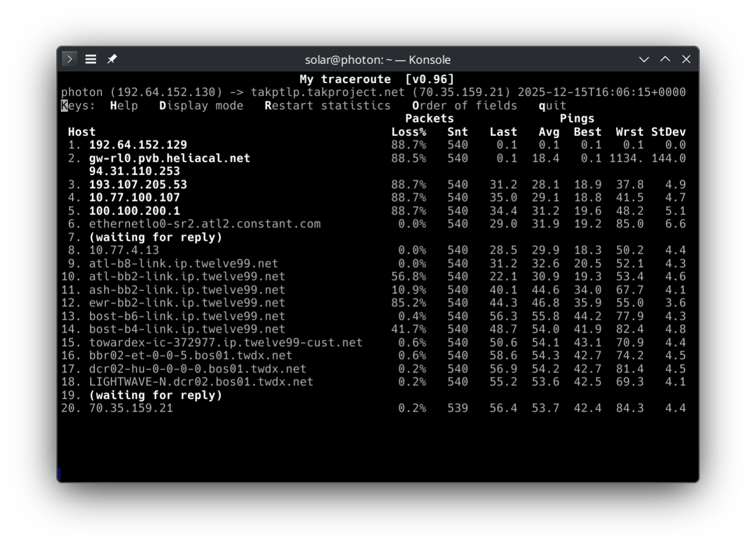This screenshot has height=550, width=756.
Task: Click final hop 70.35.159.21 line
Action: (x=131, y=408)
